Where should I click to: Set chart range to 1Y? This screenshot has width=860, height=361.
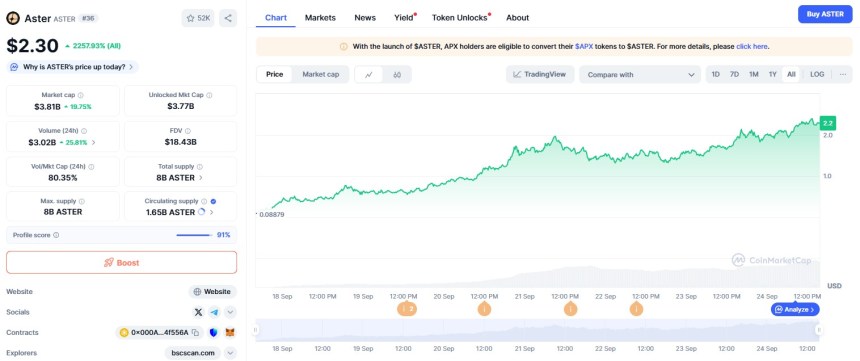tap(772, 75)
